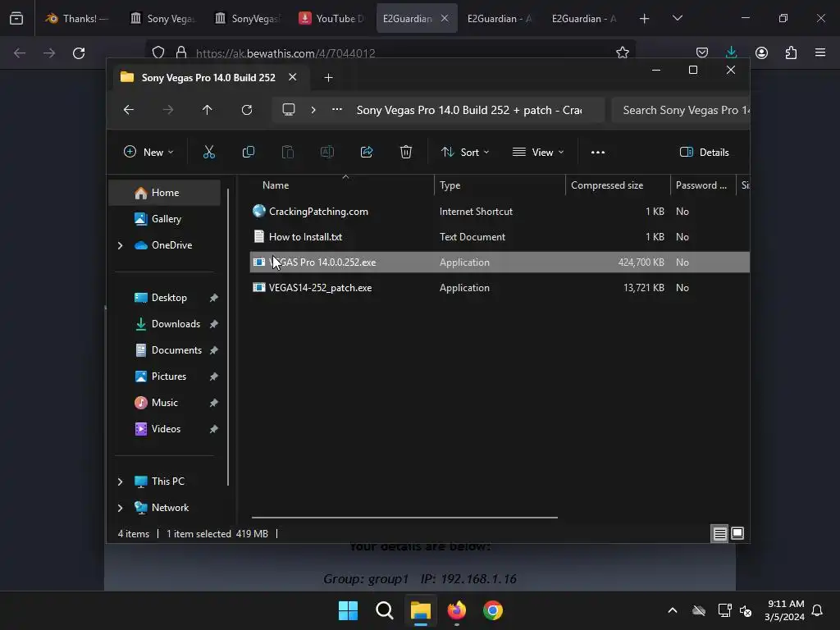
Task: Refresh the File Explorer folder view
Action: pyautogui.click(x=246, y=110)
